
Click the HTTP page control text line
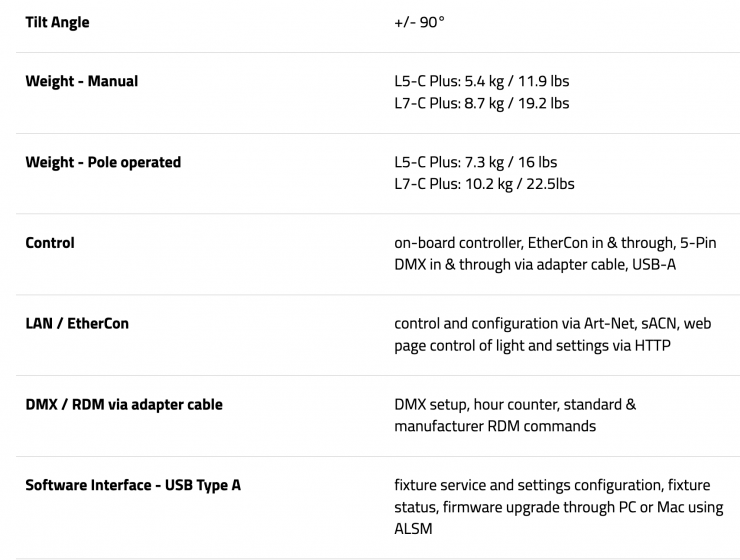tap(532, 346)
